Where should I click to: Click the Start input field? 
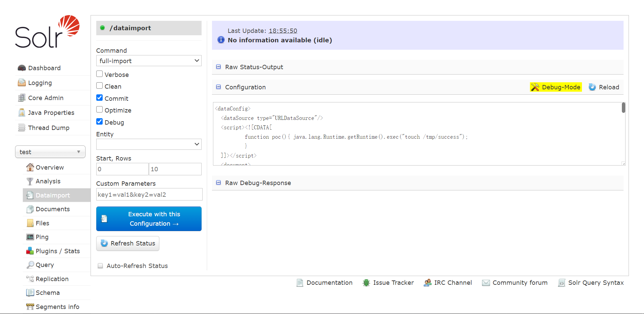122,169
